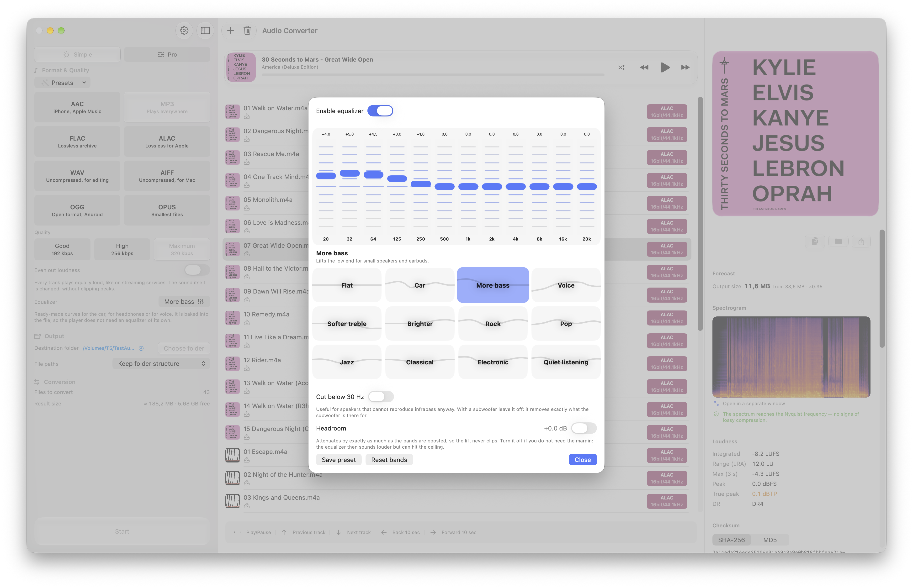The width and height of the screenshot is (913, 588).
Task: Skip to previous track with the rewind icon
Action: tap(644, 68)
